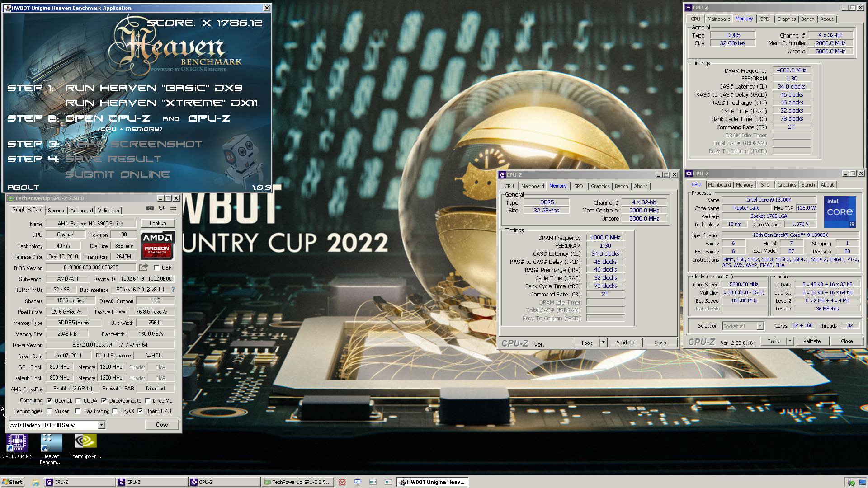
Task: Click ABOUT in Heaven Benchmark window
Action: pos(23,187)
